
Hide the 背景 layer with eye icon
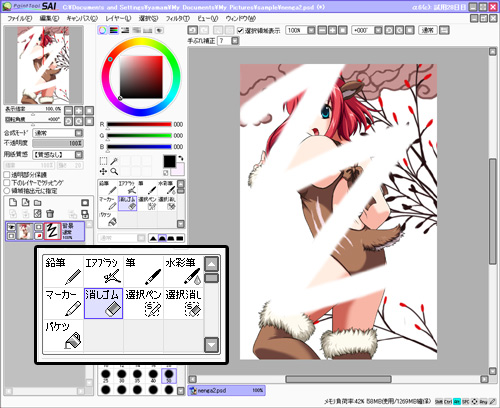(11, 227)
